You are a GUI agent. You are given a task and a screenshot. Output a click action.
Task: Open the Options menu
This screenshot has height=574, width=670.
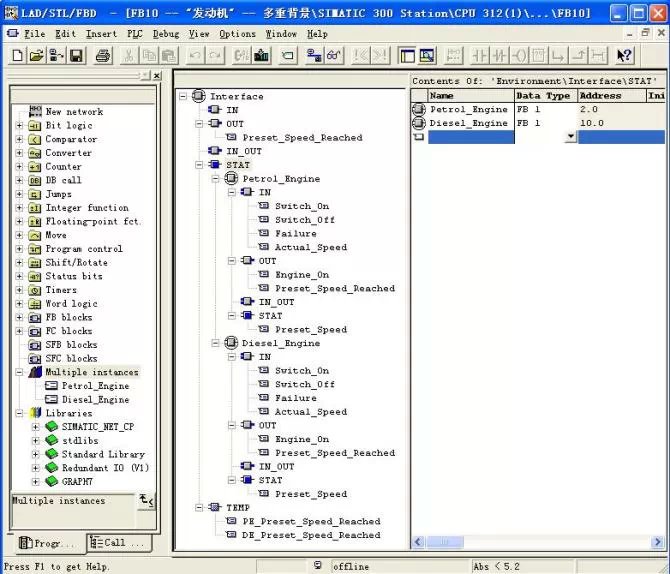(237, 34)
